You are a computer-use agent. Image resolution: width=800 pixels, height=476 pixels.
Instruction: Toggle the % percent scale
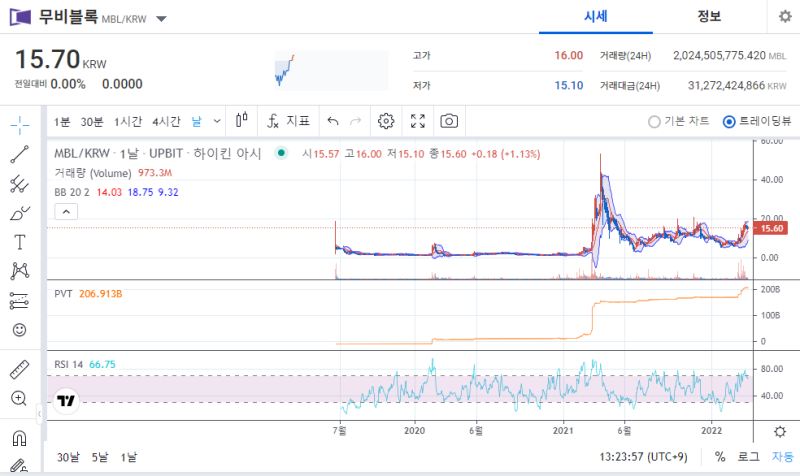click(720, 456)
